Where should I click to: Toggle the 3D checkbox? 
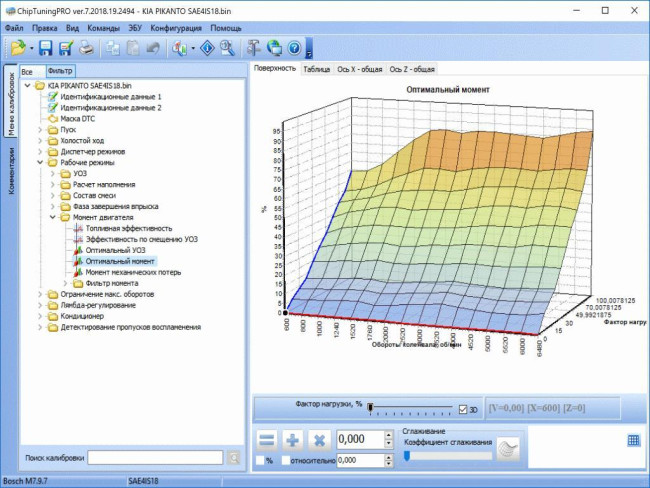pos(463,410)
